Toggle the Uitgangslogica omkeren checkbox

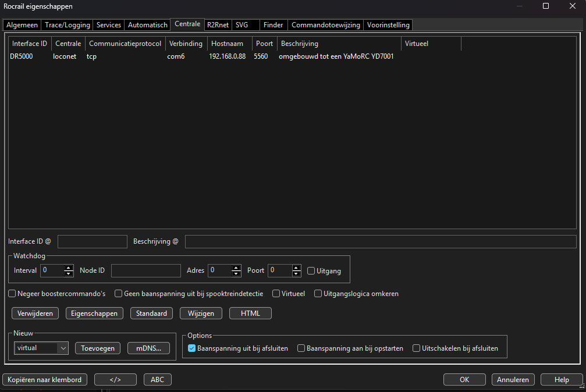[x=318, y=294]
